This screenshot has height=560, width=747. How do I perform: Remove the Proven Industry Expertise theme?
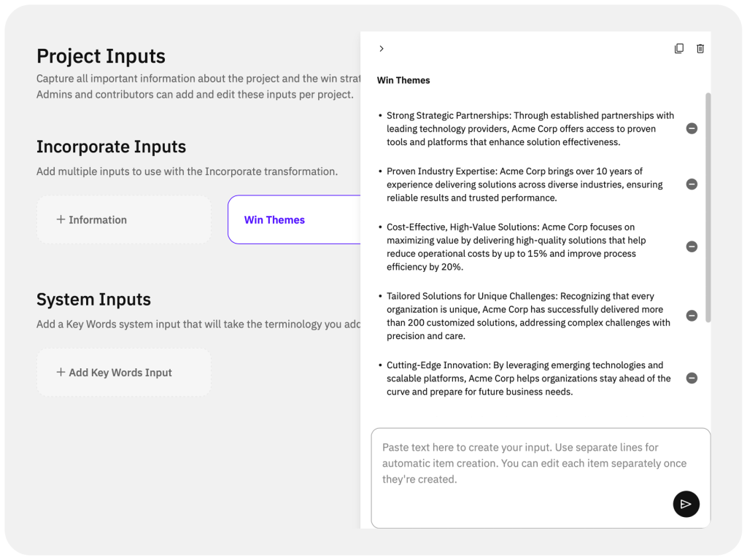pyautogui.click(x=692, y=184)
